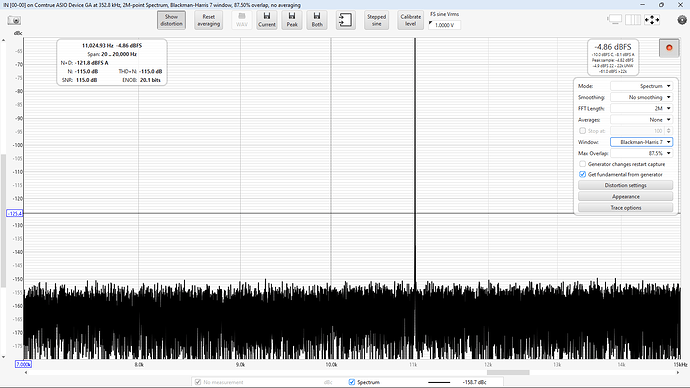Click the horizontal scrollbar thumb
The image size is (690, 388).
pyautogui.click(x=508, y=373)
